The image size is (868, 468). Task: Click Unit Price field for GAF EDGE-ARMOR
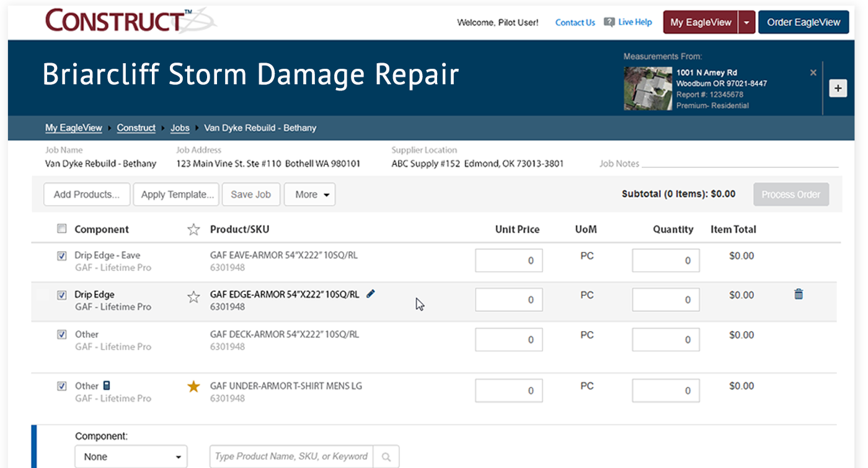(509, 300)
